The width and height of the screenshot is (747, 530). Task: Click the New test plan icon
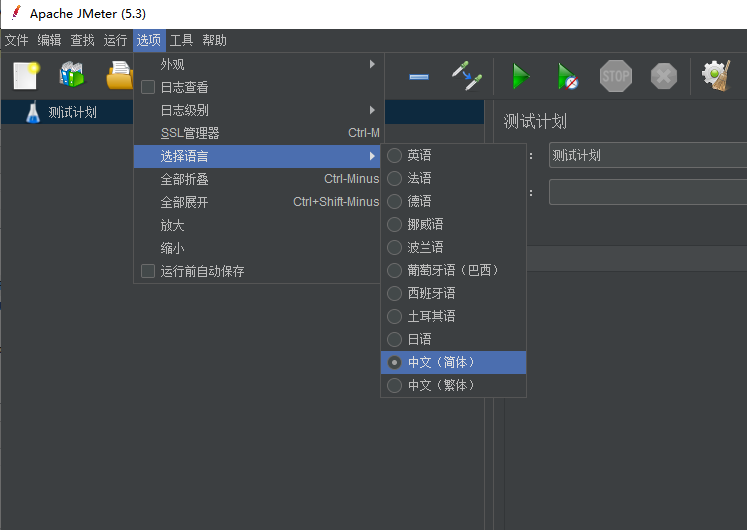[26, 76]
